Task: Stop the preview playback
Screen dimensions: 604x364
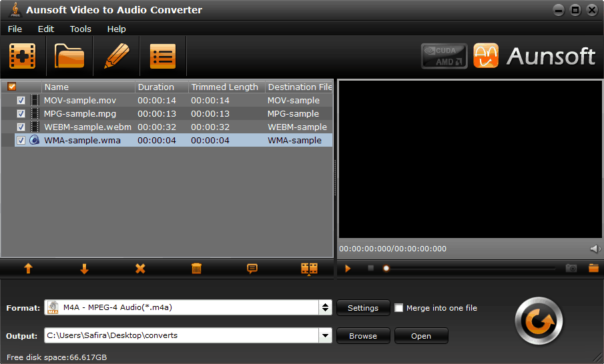Action: pos(370,268)
